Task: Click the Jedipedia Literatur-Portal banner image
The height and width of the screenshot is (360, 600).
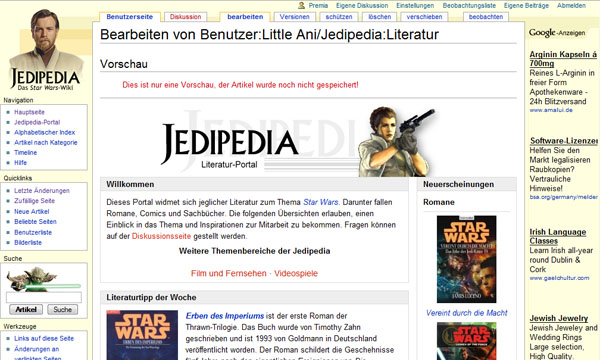Action: tap(298, 141)
